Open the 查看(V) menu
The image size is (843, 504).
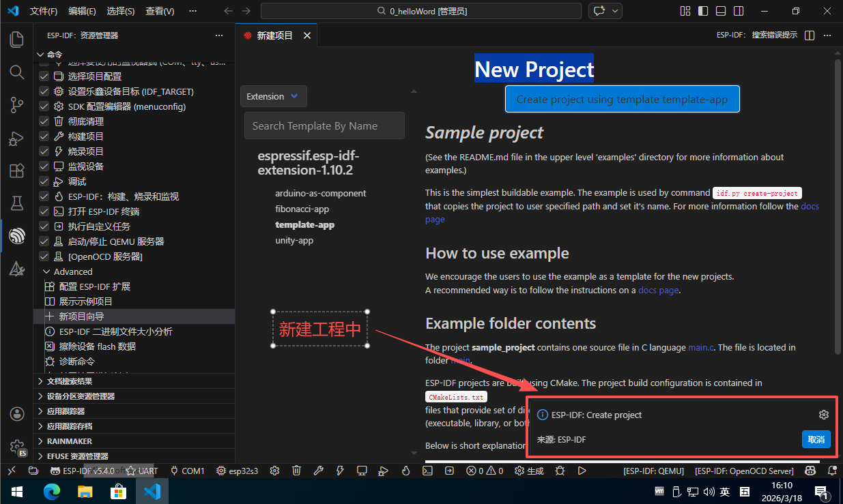[x=160, y=11]
